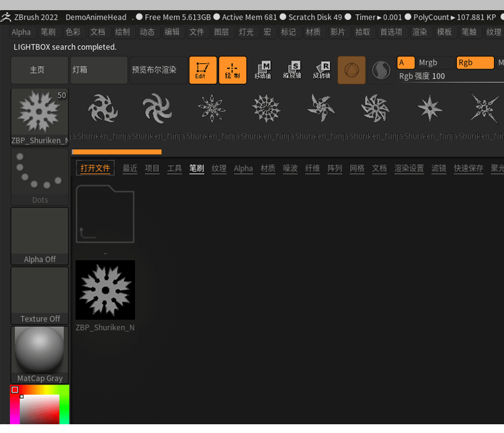504x433 pixels.
Task: Switch to 文档 document tab in LightBox
Action: click(x=379, y=168)
